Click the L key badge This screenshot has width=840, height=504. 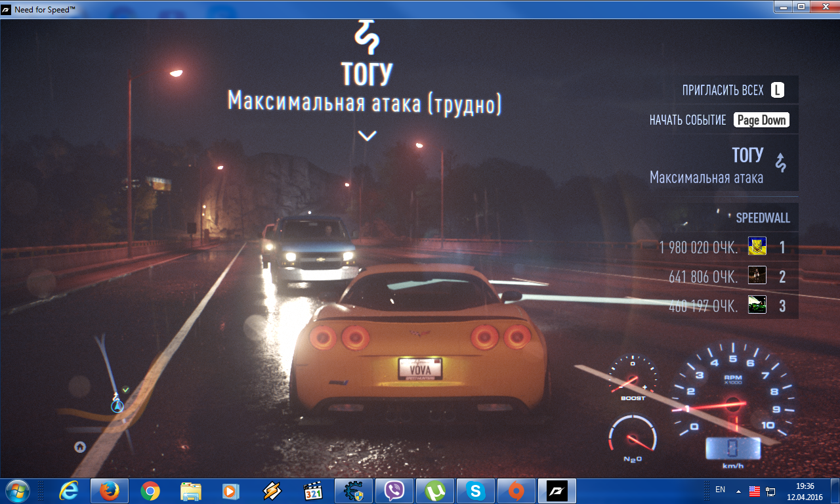point(778,90)
